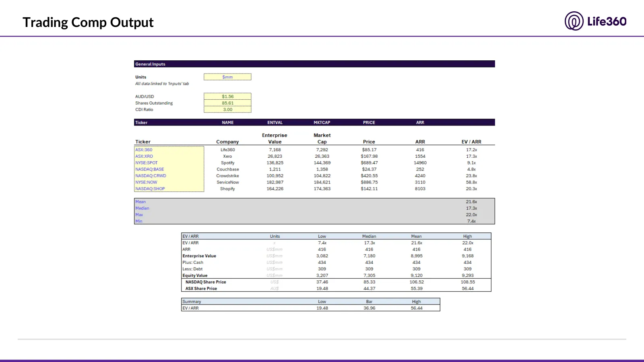Select Summary High value 56.44

tap(416, 308)
